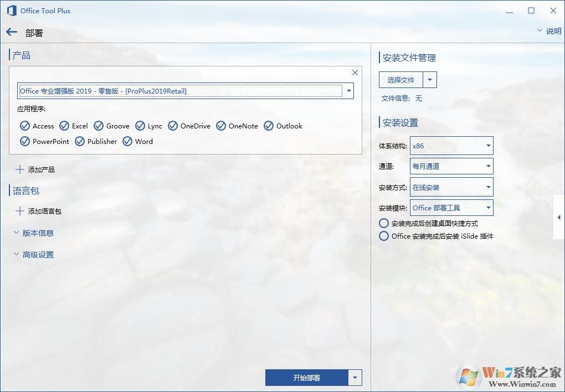The image size is (565, 392).
Task: Navigate back using the arrow icon
Action: tap(12, 32)
